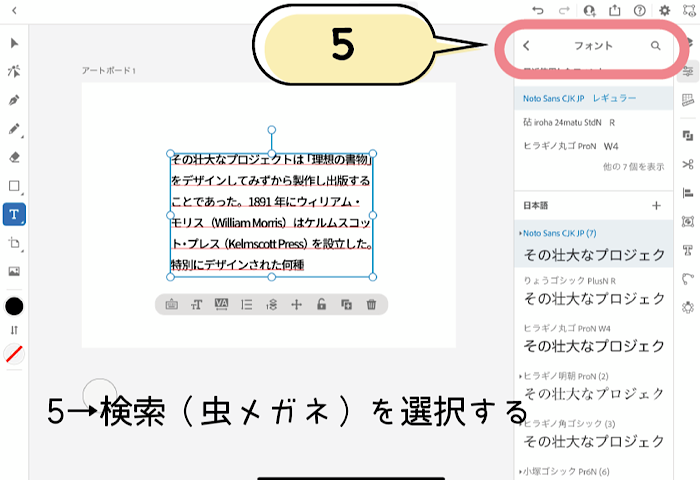Image resolution: width=700 pixels, height=480 pixels.
Task: Select the Direct Selection tool
Action: [14, 71]
